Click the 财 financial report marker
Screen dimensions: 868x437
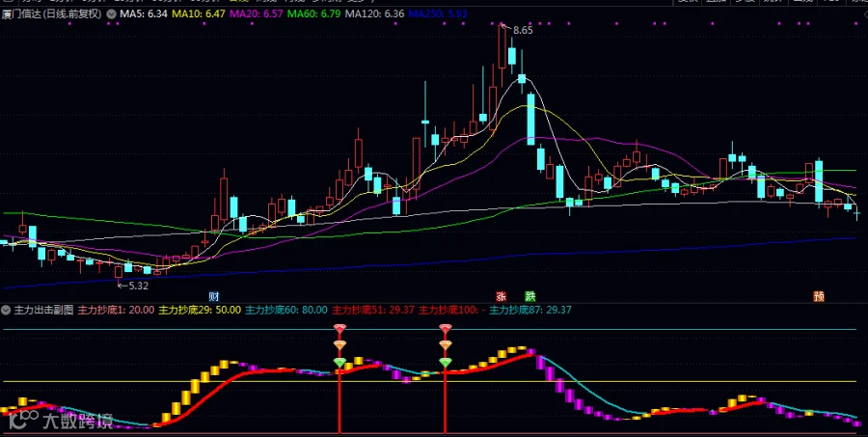(x=214, y=296)
